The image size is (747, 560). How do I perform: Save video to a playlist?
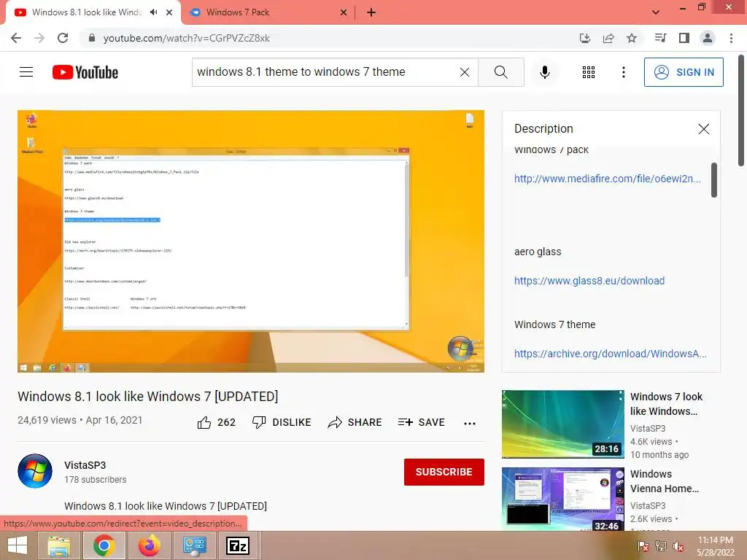pos(422,422)
